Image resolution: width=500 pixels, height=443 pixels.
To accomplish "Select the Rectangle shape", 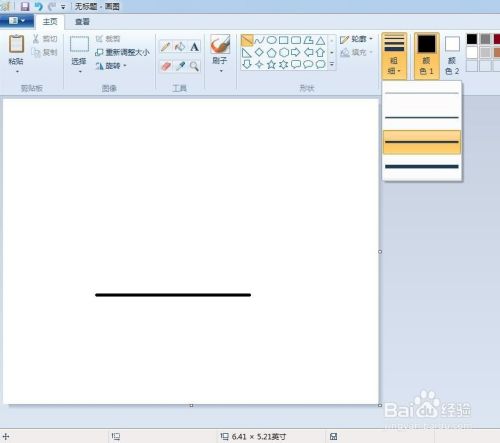I will tap(284, 40).
